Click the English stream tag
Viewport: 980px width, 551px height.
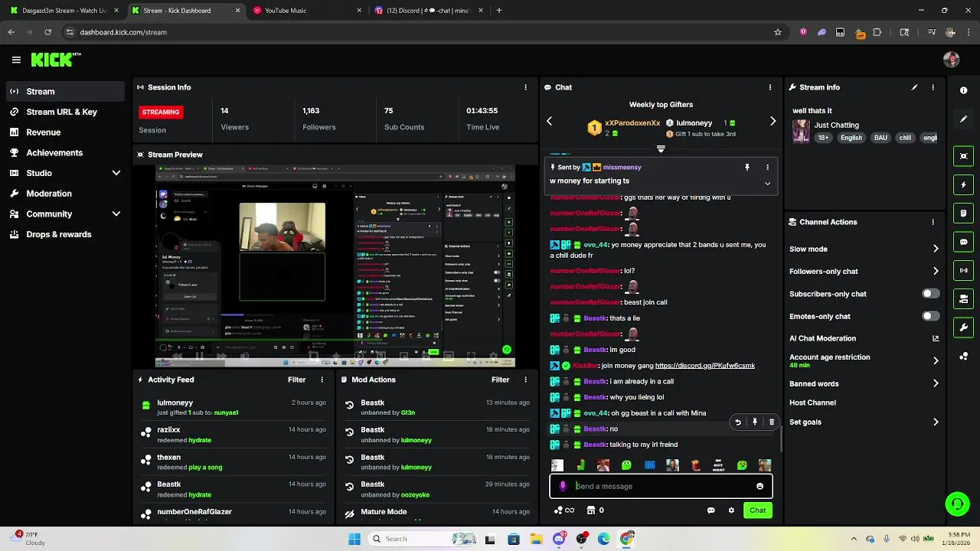(x=851, y=138)
